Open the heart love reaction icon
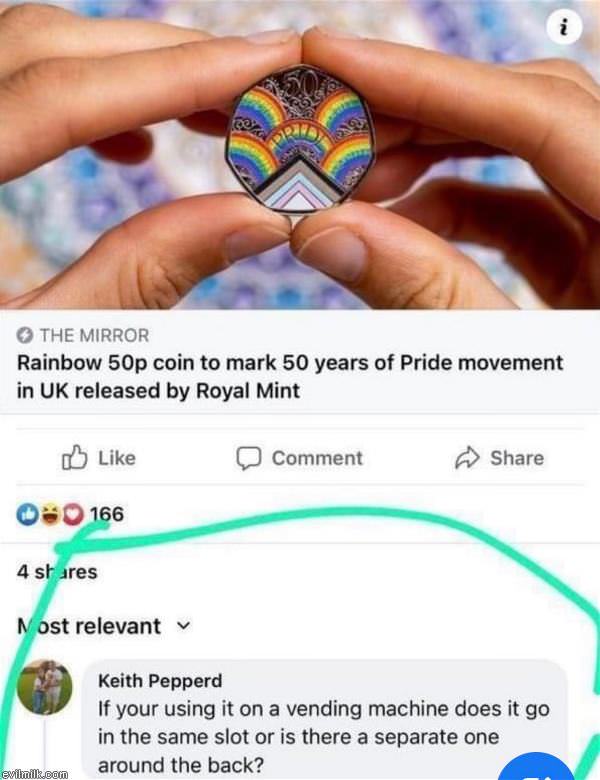 [74, 514]
